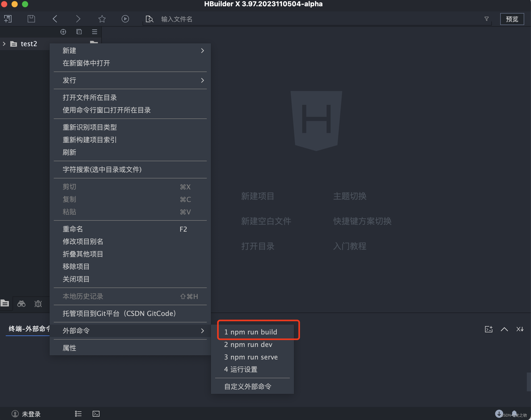
Task: Click the 预览 preview button
Action: pos(512,19)
